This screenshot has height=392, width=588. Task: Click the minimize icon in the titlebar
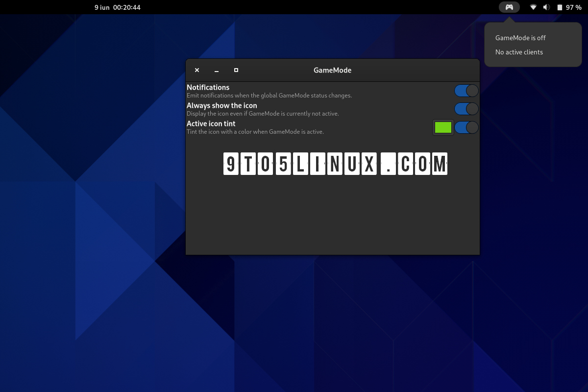[x=216, y=70]
